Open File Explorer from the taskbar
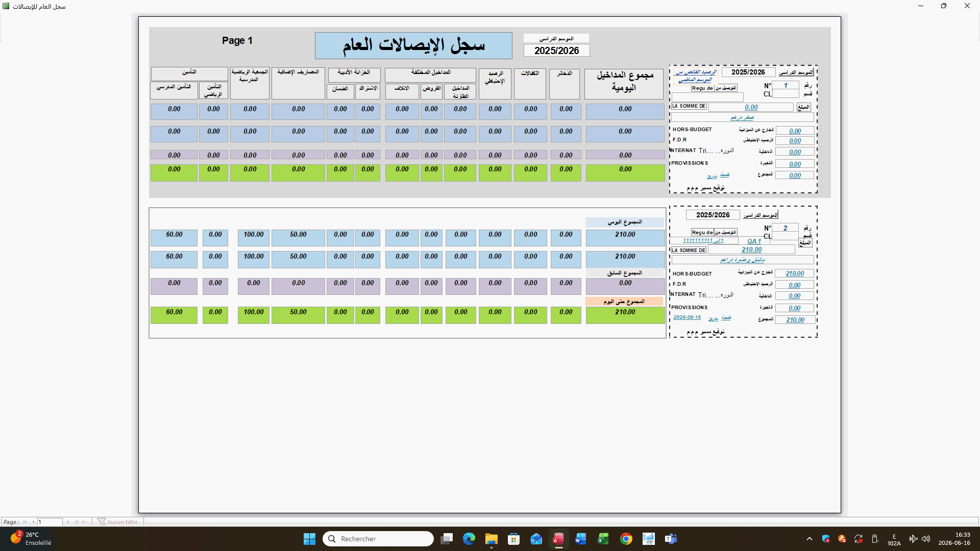Image resolution: width=980 pixels, height=551 pixels. coord(492,539)
